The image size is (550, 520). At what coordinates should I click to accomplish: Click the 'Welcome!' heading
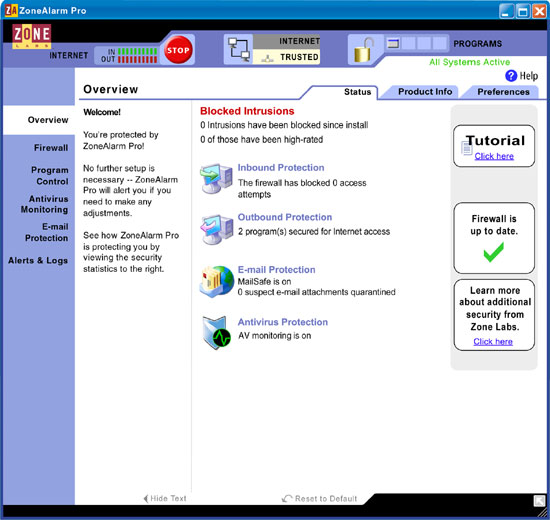(102, 112)
